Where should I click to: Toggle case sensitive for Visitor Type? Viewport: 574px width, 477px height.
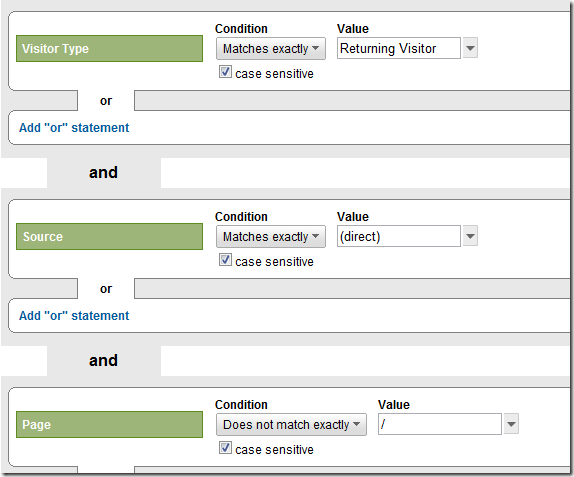[x=225, y=72]
